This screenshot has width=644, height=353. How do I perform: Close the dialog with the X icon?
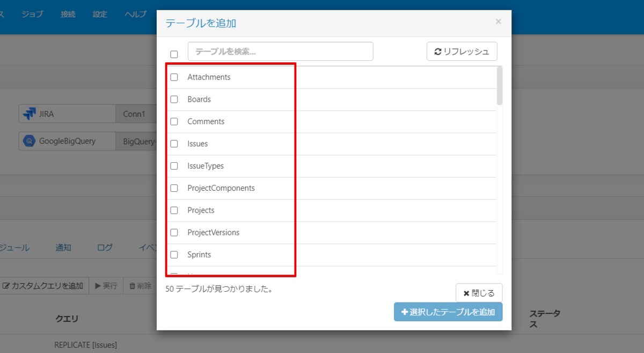pyautogui.click(x=499, y=21)
